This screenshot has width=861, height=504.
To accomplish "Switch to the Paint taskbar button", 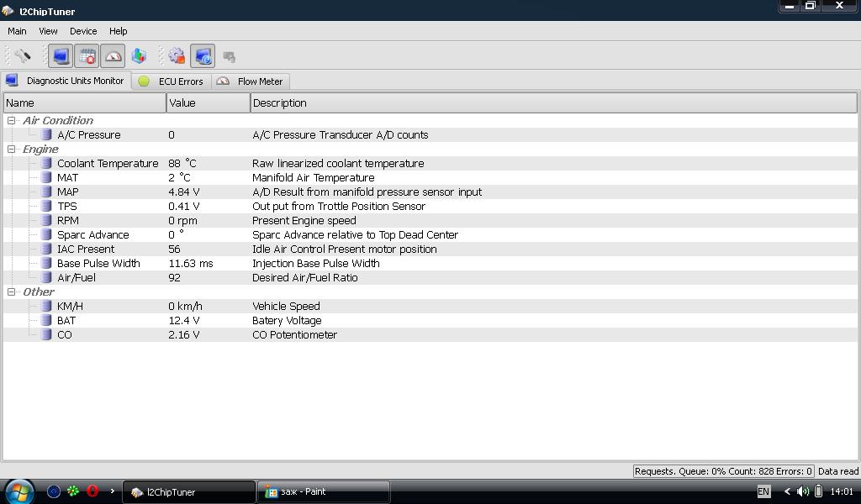I will click(324, 492).
